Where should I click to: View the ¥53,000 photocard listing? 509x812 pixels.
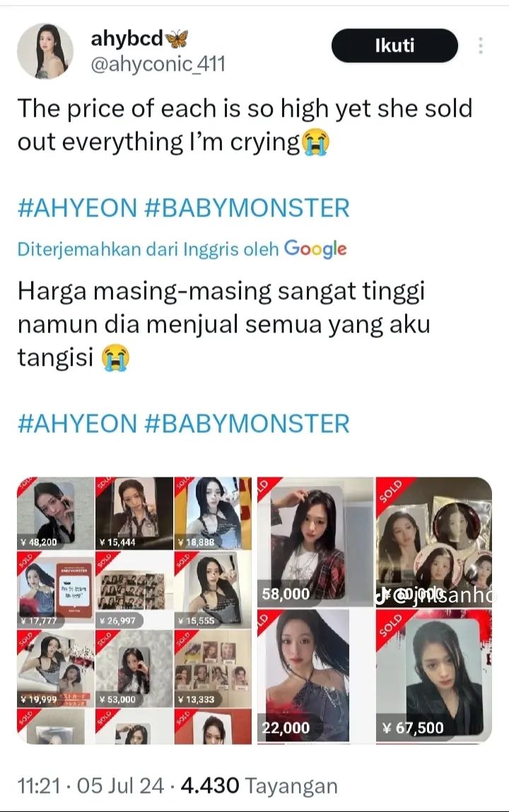click(134, 668)
